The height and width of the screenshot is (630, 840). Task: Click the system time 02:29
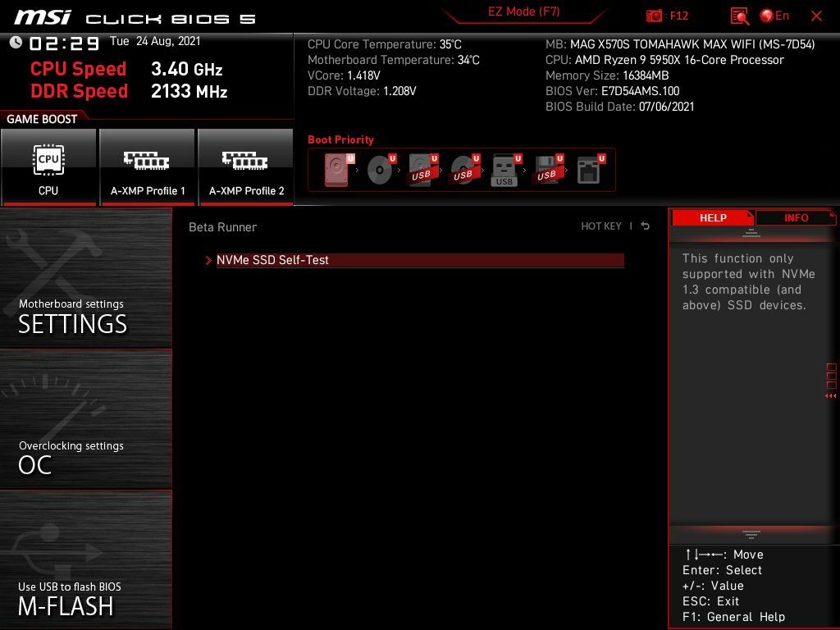[x=64, y=43]
